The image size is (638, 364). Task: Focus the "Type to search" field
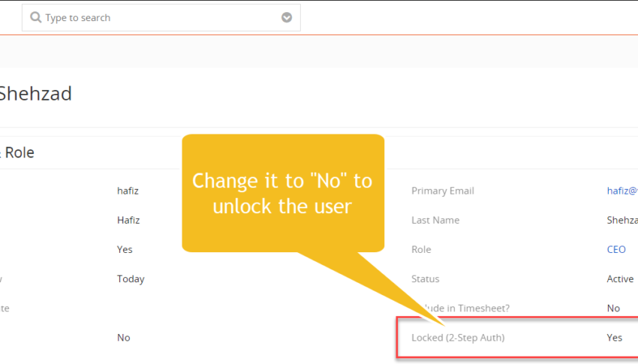[161, 17]
